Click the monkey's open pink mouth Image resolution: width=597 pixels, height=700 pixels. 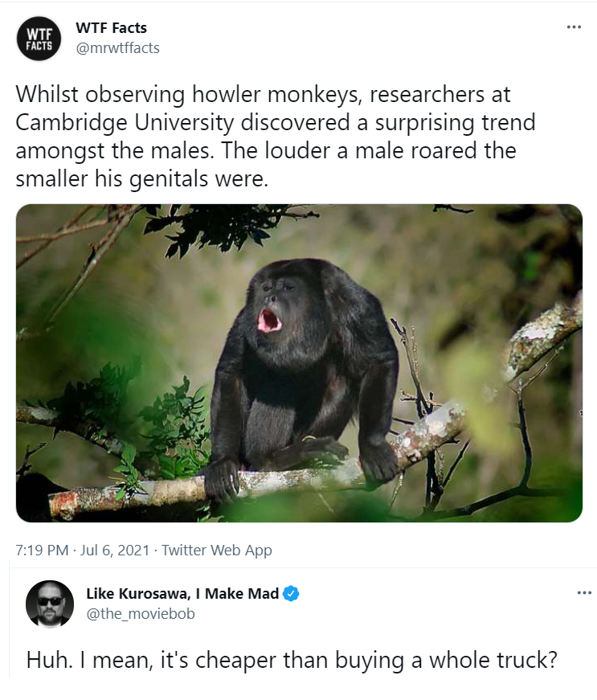click(x=269, y=321)
